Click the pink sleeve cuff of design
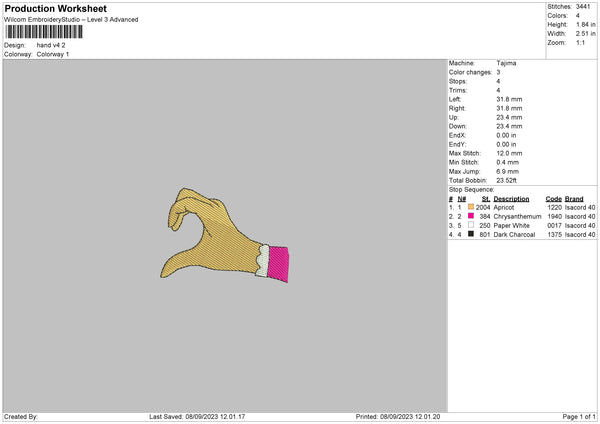The image size is (600, 424). [x=279, y=264]
